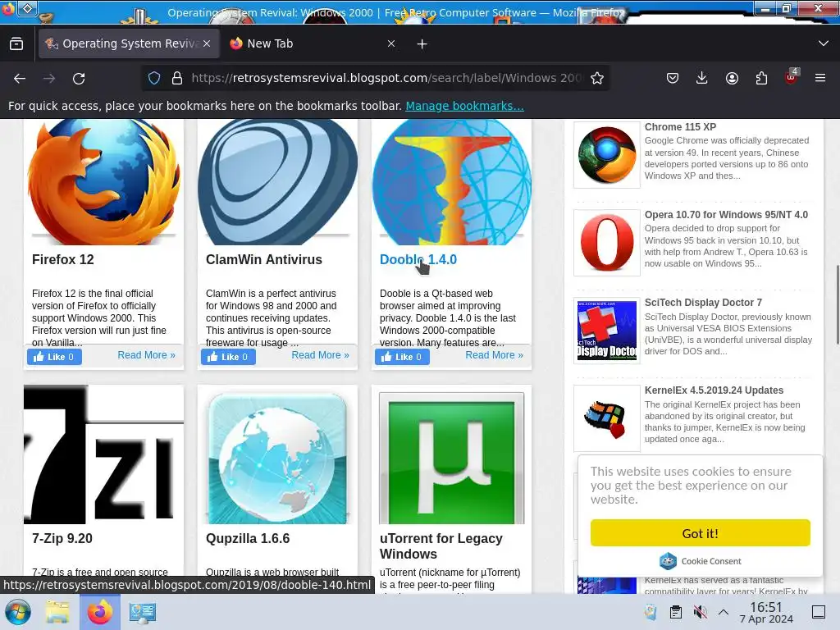
Task: Click the uBlock Origin extension icon
Action: point(792,77)
